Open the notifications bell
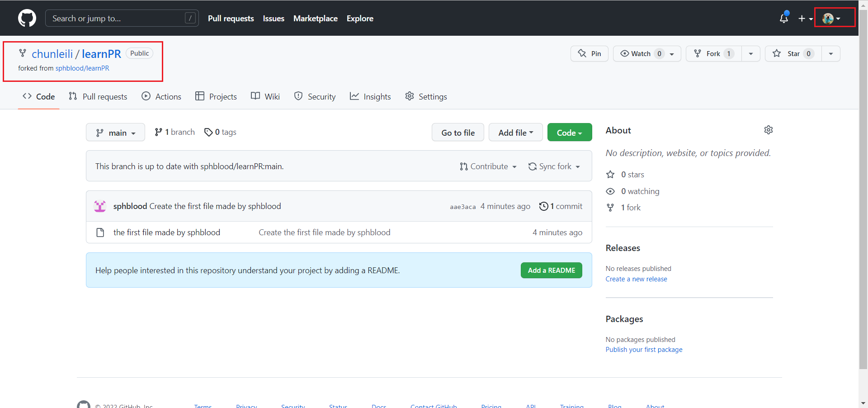 pyautogui.click(x=784, y=18)
